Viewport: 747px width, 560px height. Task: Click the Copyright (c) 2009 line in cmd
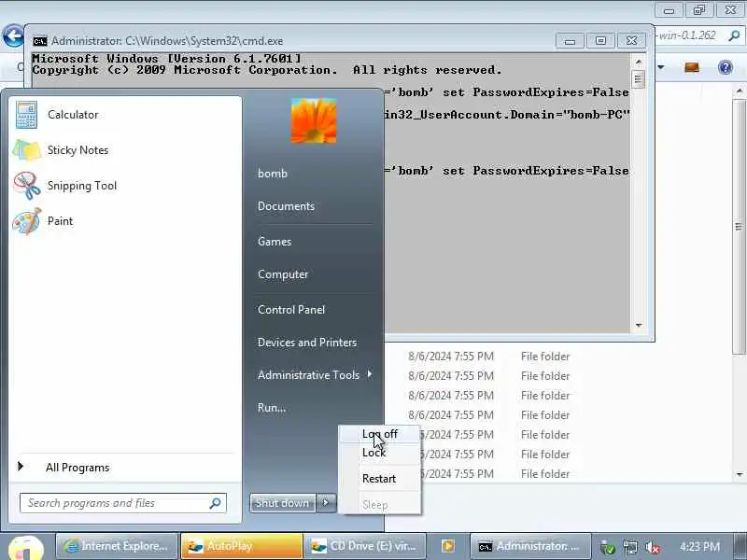(x=267, y=70)
